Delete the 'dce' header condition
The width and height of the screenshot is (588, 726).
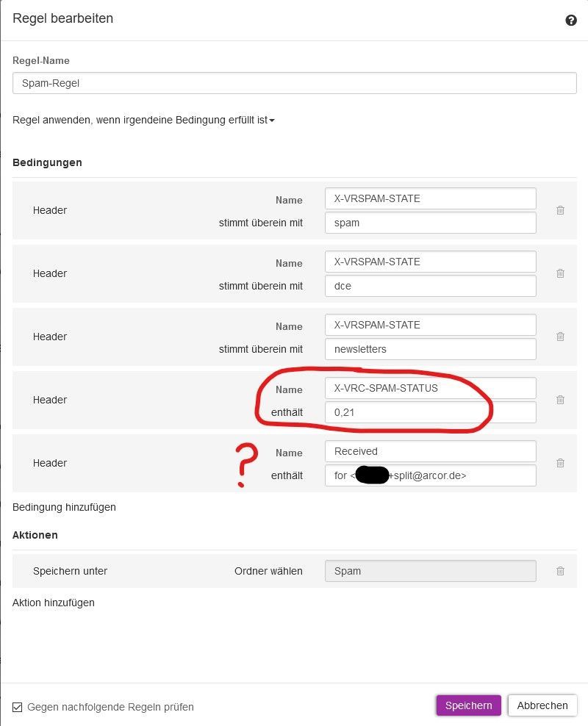[560, 273]
